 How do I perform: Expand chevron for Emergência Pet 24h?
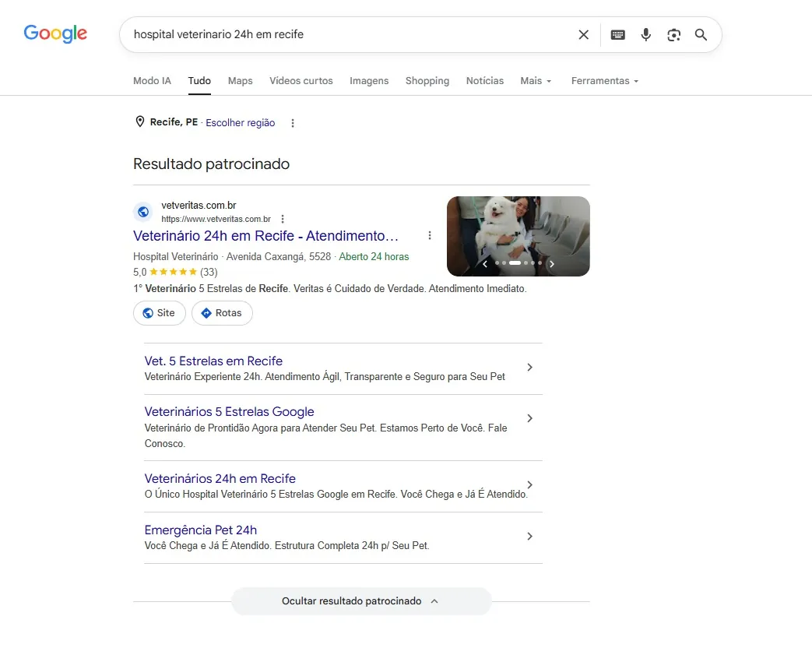coord(529,536)
